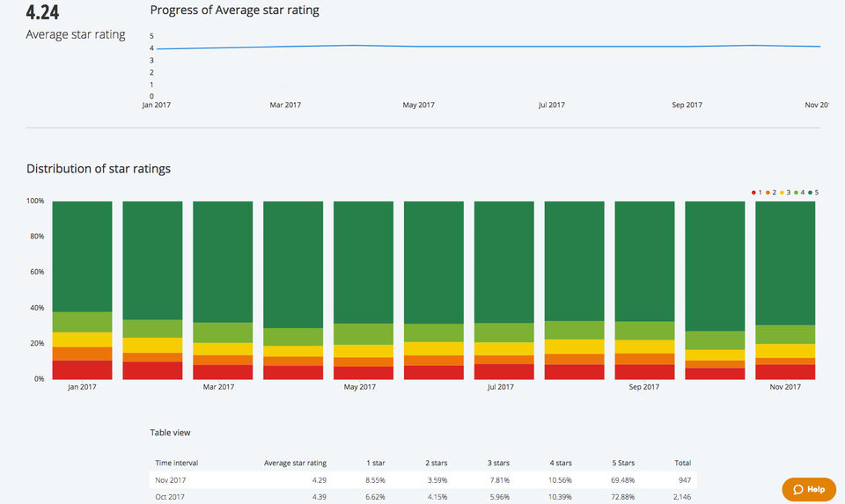Click the speech bubble icon in Help
The height and width of the screenshot is (504, 845).
[x=798, y=489]
